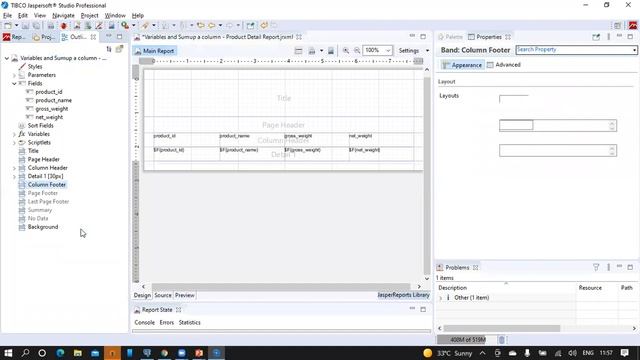Open Windows Start menu
This screenshot has height=360, width=640.
pyautogui.click(x=8, y=353)
